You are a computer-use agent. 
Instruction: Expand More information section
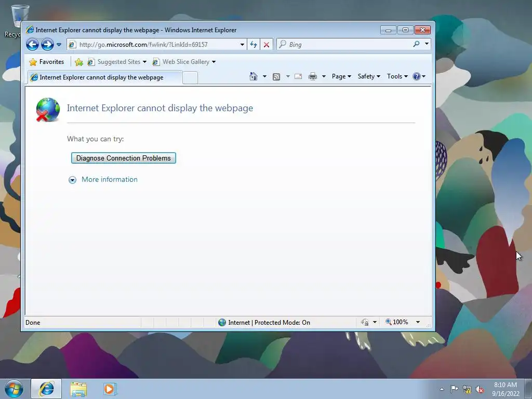pos(72,180)
